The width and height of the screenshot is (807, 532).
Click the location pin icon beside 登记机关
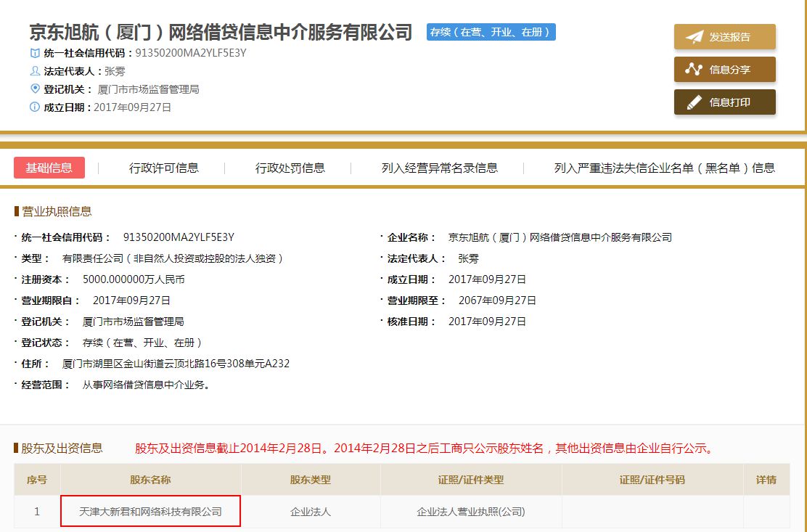click(x=35, y=89)
